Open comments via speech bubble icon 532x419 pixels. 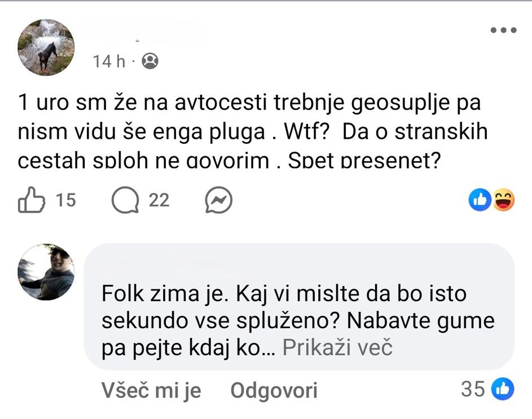(125, 200)
